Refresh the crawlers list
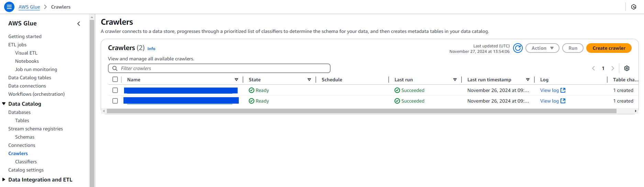 (x=518, y=48)
